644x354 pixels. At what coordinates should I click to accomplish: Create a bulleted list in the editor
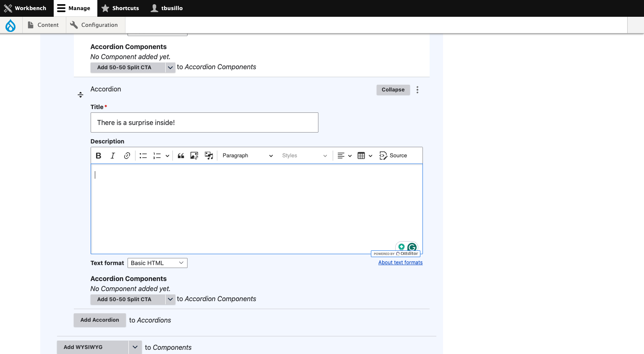pyautogui.click(x=143, y=156)
